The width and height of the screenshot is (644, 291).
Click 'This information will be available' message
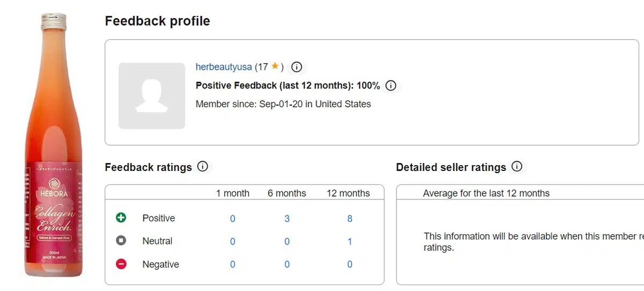click(x=533, y=242)
